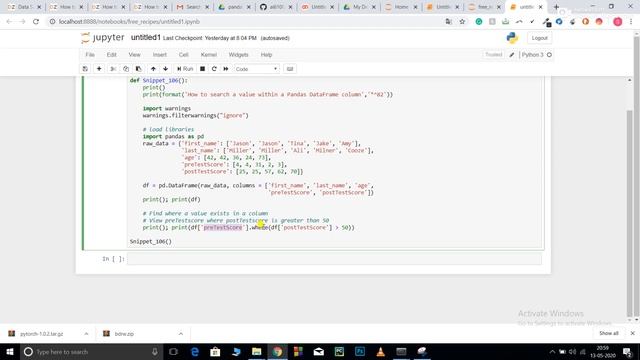Copy selected cells icon
The height and width of the screenshot is (360, 640).
[126, 69]
